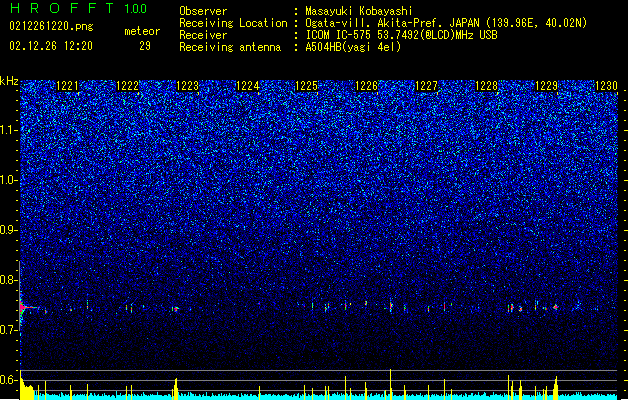
Task: Click the 0.6 kHz axis label
Action: (9, 380)
